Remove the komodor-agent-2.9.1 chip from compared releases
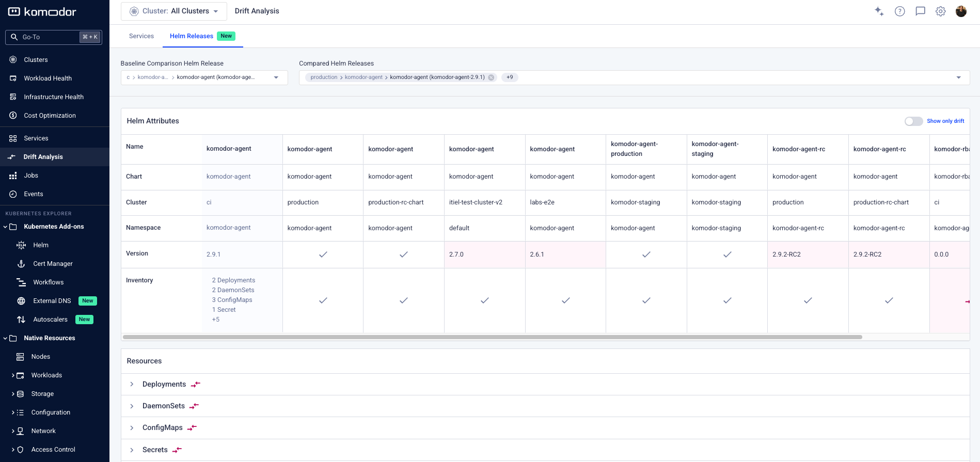 pyautogui.click(x=491, y=77)
